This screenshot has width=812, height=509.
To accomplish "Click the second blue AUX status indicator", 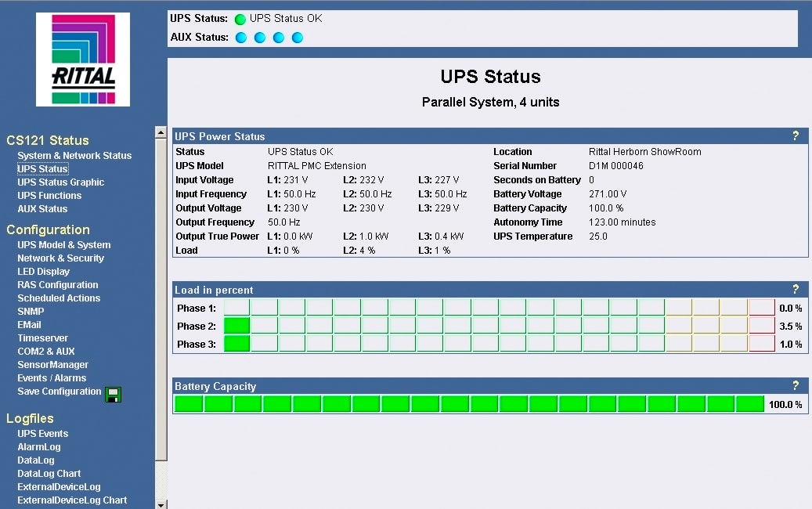I will [259, 38].
